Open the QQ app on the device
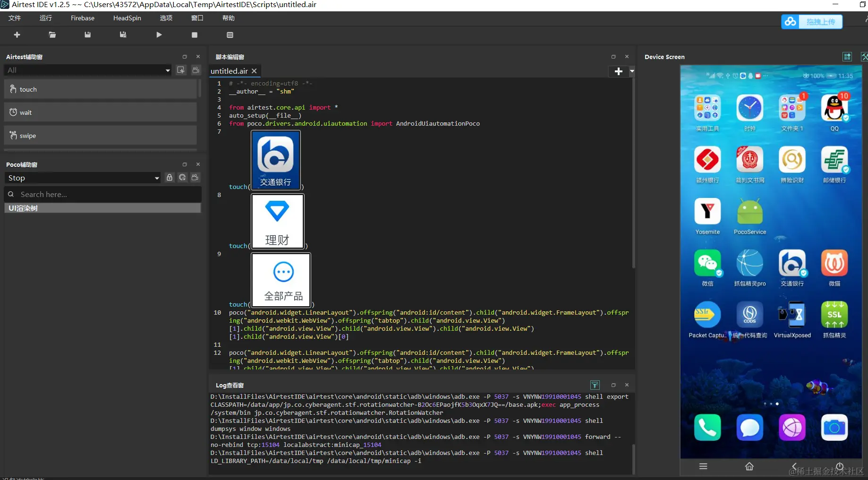The height and width of the screenshot is (480, 868). coord(834,113)
